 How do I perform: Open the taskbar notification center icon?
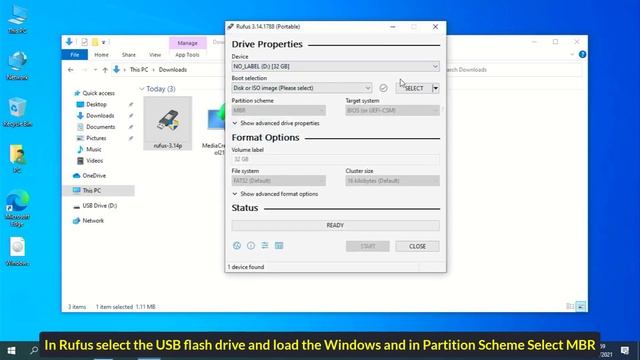click(624, 351)
